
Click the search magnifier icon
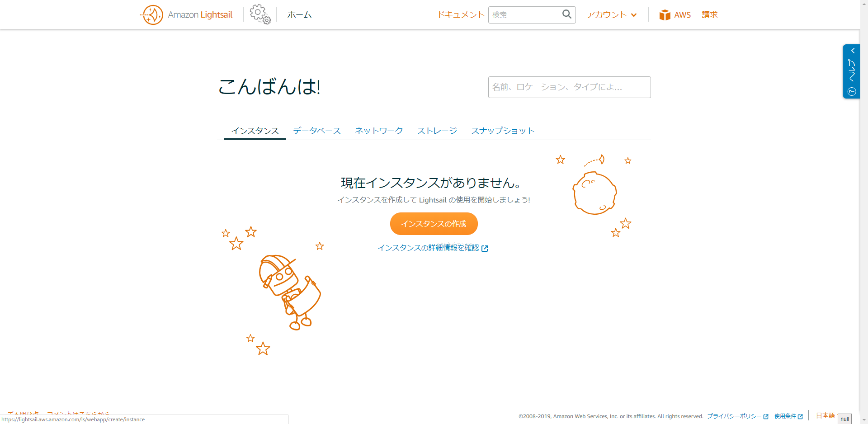click(x=567, y=14)
